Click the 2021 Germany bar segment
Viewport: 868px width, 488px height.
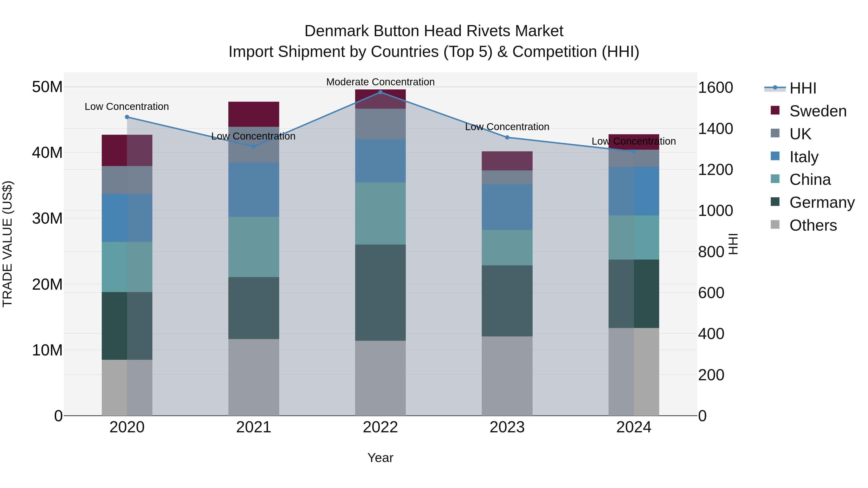point(254,308)
